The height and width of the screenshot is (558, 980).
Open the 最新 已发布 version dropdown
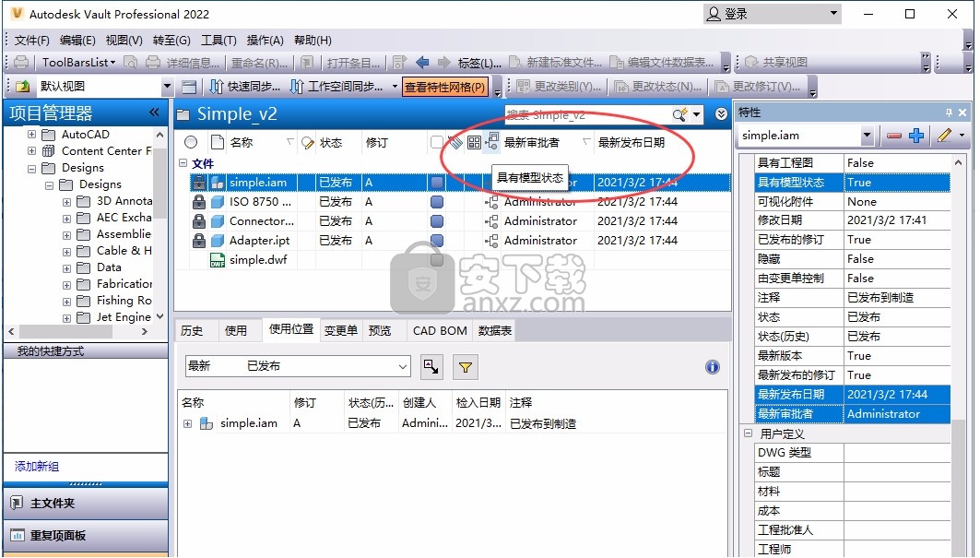tap(298, 366)
